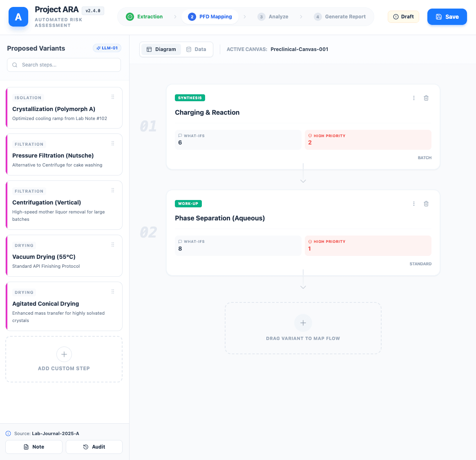
Task: Click the trash icon on Charging & Reaction card
Action: (x=426, y=98)
